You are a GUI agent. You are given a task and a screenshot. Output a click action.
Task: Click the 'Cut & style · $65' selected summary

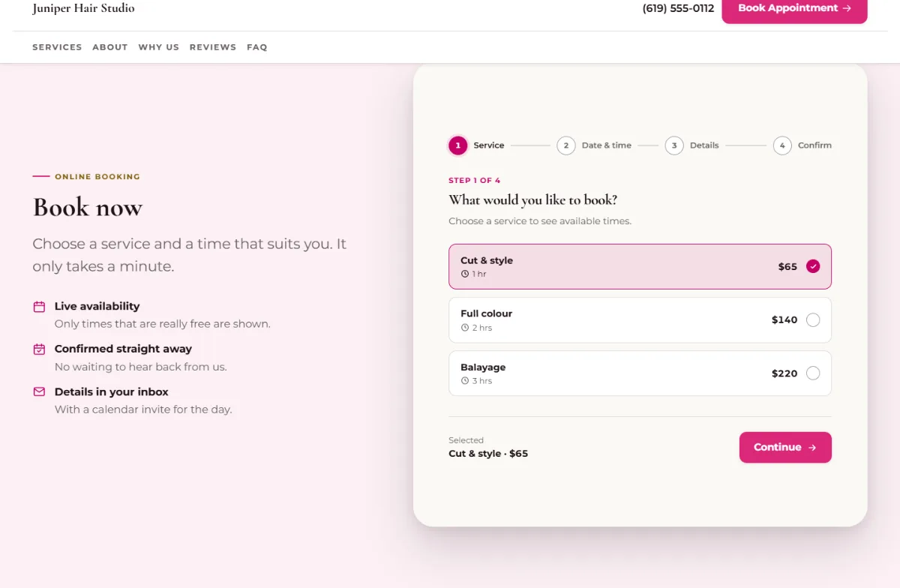[x=488, y=454]
